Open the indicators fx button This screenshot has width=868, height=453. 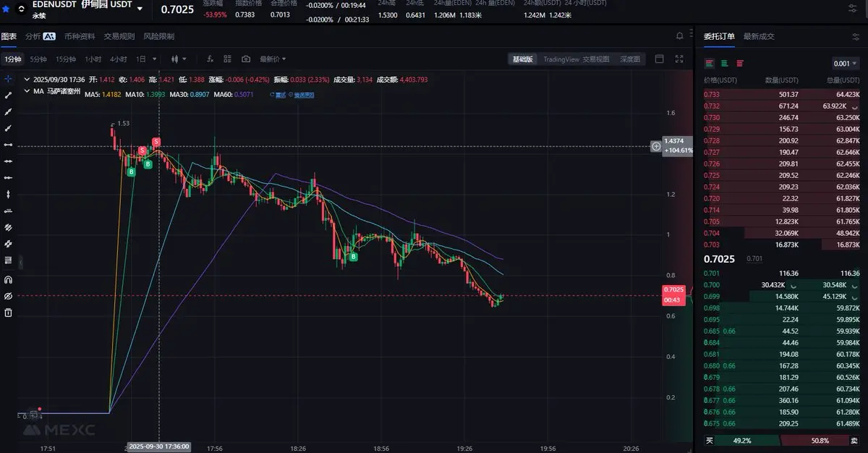point(210,59)
